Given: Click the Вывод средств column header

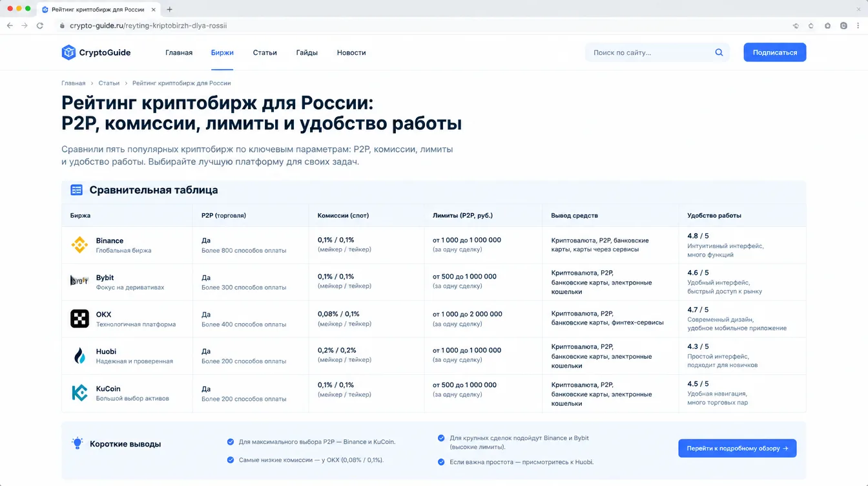Looking at the screenshot, I should [x=575, y=215].
